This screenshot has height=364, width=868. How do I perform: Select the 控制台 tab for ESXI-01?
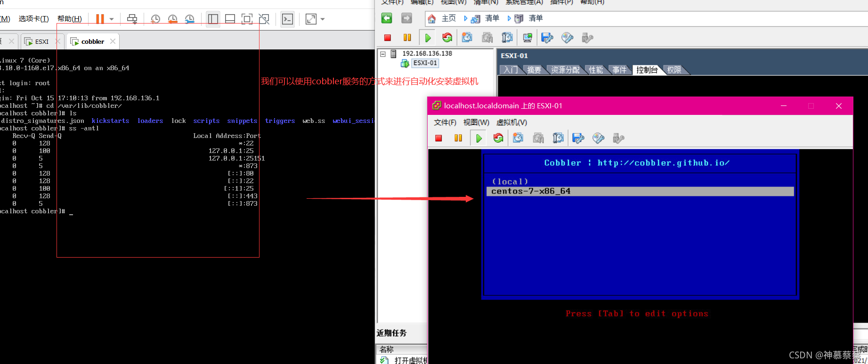(647, 70)
